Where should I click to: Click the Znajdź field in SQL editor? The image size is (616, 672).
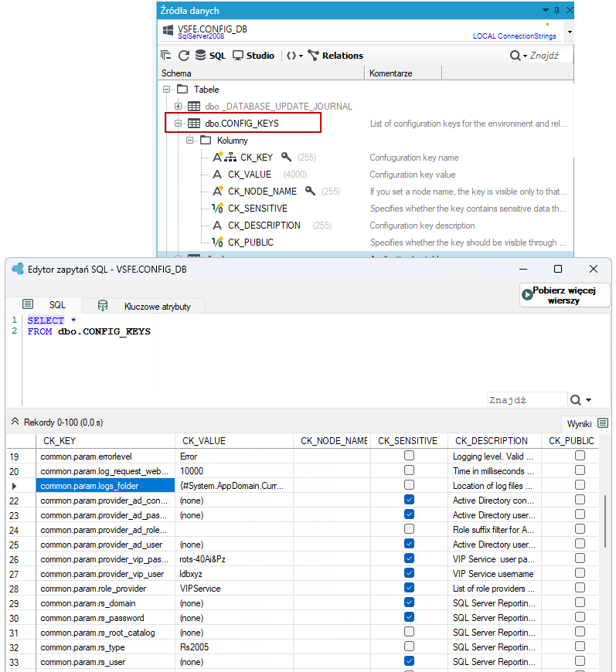[527, 400]
